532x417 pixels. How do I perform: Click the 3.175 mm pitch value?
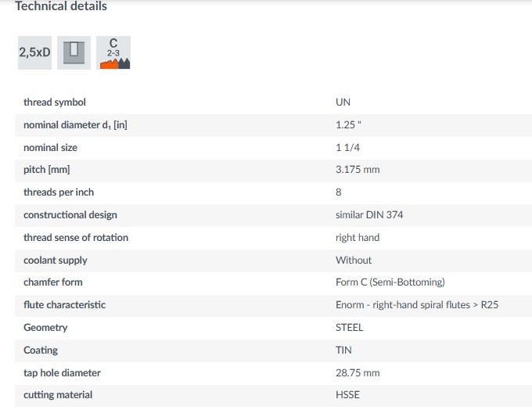[x=358, y=170]
